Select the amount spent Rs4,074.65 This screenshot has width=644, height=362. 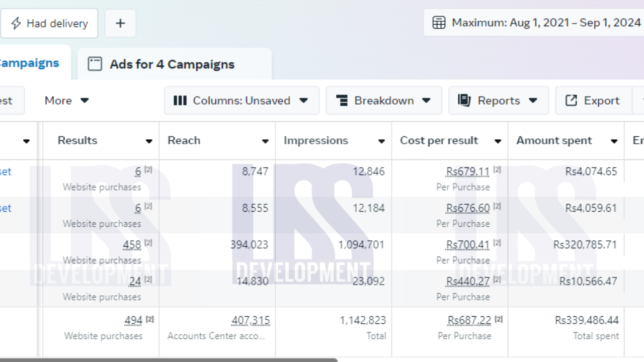coord(591,171)
